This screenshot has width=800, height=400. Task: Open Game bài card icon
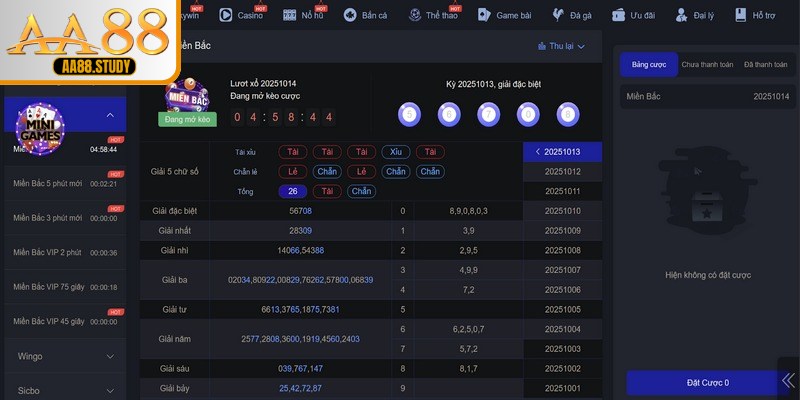(484, 15)
